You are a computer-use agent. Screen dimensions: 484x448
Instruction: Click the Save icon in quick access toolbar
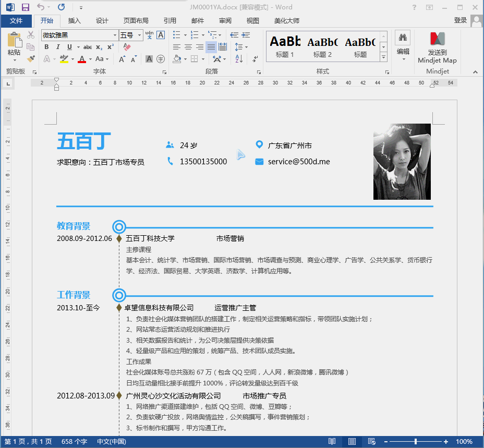tap(26, 7)
